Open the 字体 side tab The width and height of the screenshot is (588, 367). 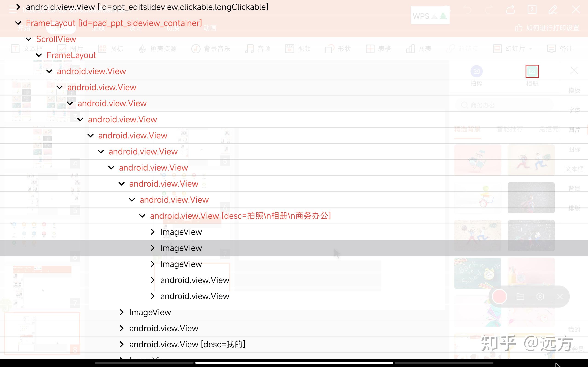[x=574, y=110]
